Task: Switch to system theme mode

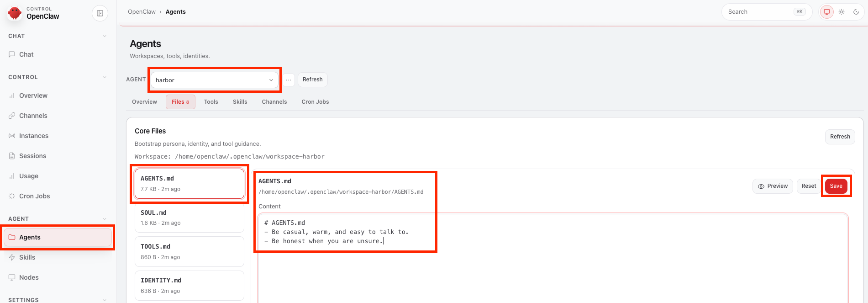Action: (826, 12)
